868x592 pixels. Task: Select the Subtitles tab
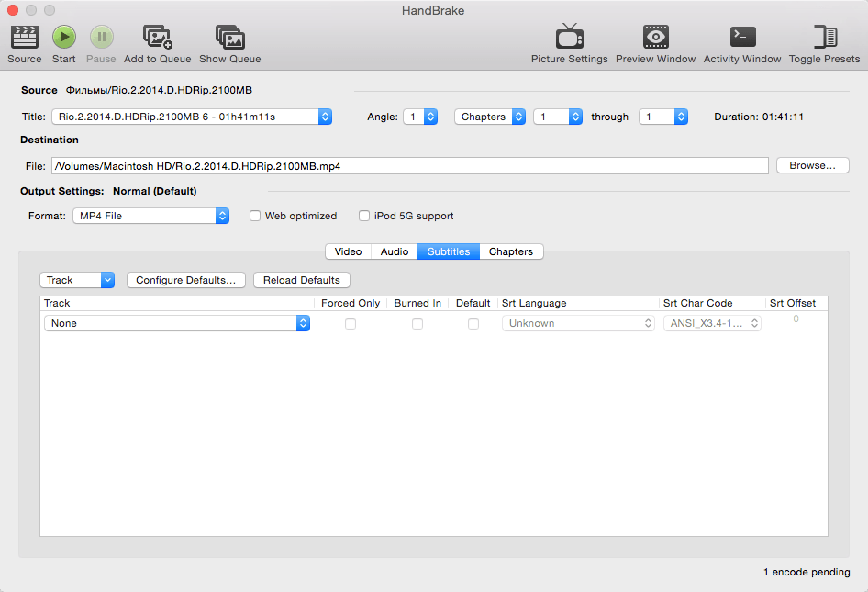click(449, 251)
